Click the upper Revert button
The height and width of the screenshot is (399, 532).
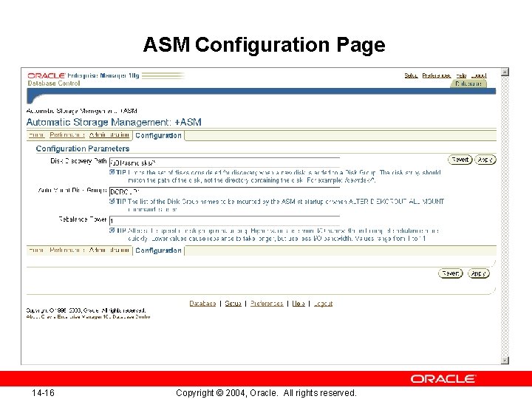tap(460, 160)
